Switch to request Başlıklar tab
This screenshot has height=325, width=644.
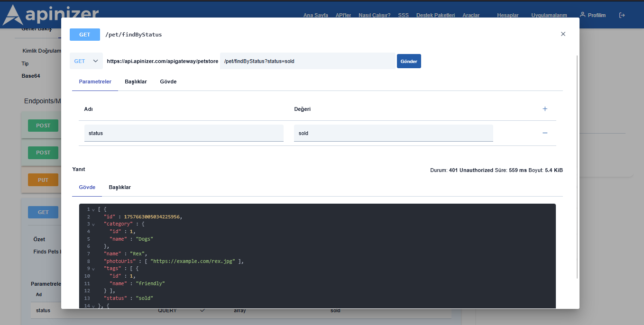coord(136,81)
